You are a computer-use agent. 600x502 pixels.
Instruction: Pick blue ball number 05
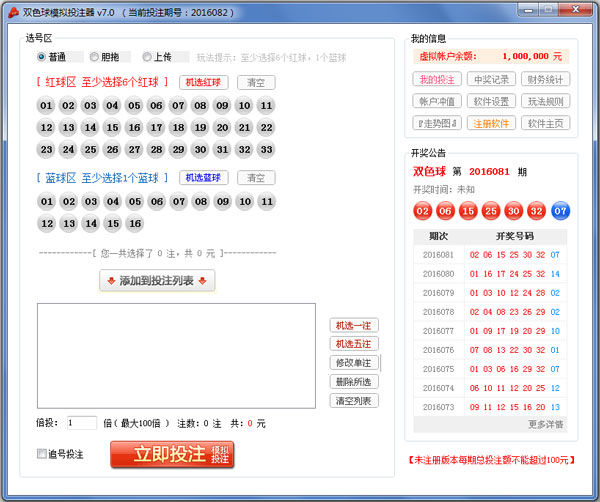134,202
